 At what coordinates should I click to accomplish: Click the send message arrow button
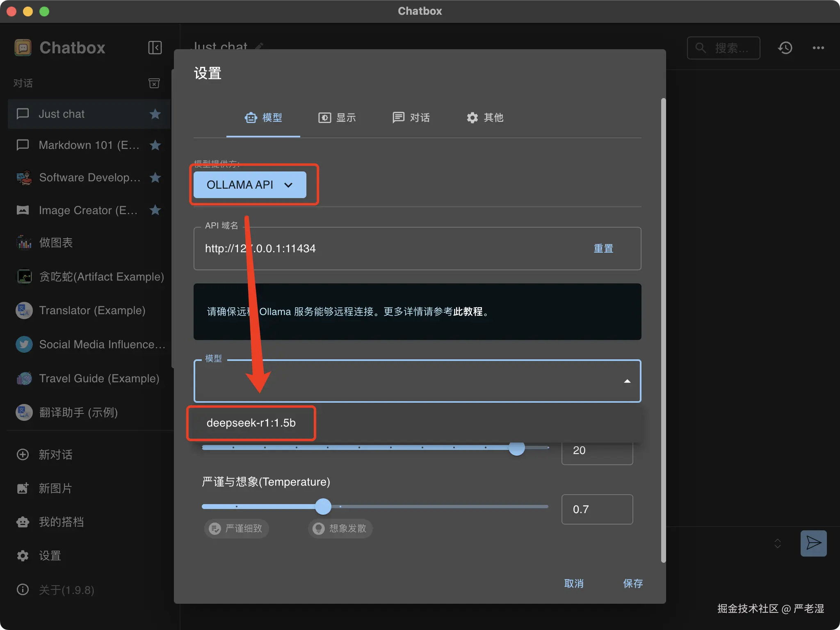tap(813, 543)
